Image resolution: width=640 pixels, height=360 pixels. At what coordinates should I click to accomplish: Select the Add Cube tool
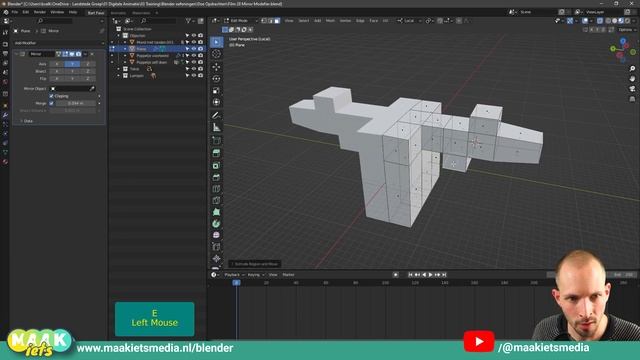pos(216,141)
